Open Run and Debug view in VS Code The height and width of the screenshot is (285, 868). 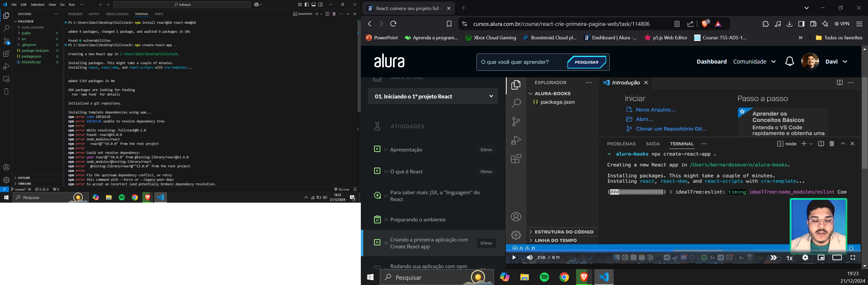point(6,66)
